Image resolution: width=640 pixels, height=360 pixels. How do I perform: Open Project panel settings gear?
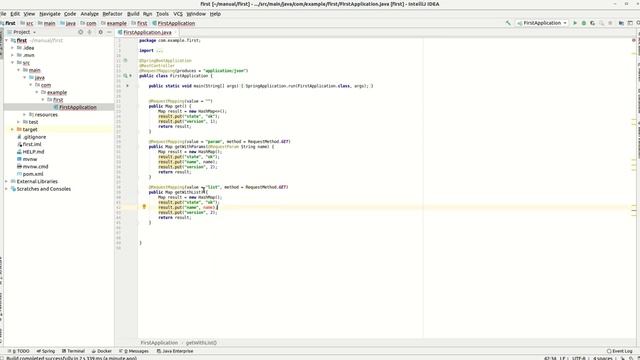(x=100, y=32)
